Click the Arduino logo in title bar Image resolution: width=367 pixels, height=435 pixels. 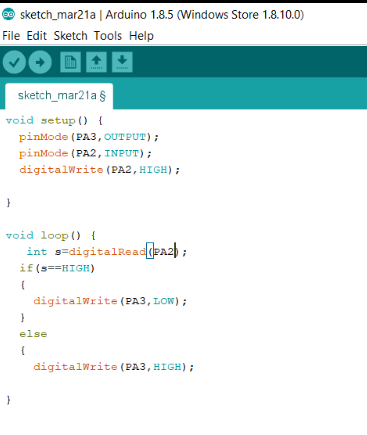[9, 15]
